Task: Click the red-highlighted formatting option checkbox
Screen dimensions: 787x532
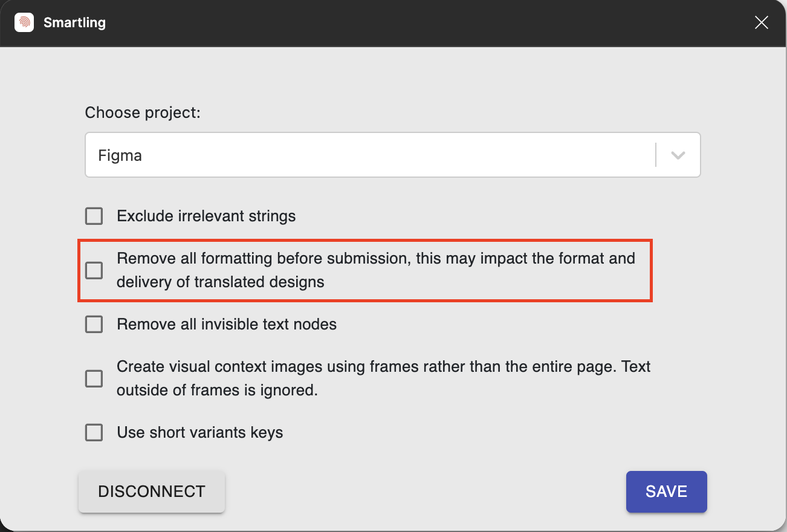Action: (94, 270)
